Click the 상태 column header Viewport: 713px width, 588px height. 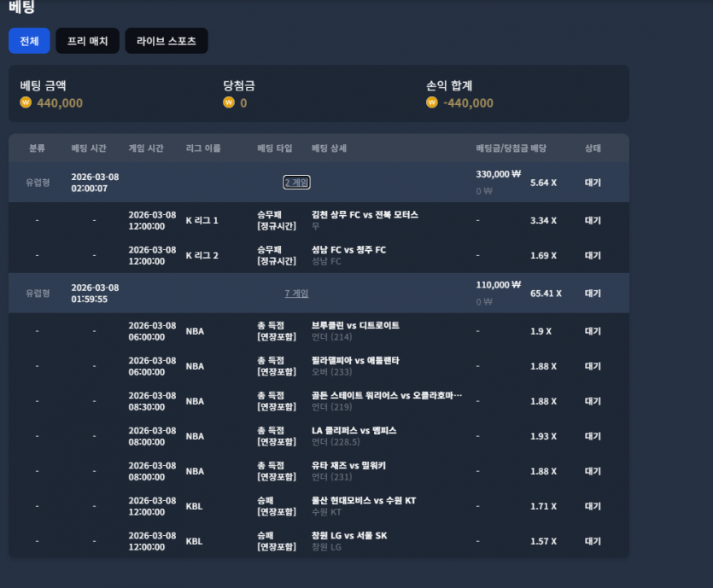pyautogui.click(x=593, y=148)
